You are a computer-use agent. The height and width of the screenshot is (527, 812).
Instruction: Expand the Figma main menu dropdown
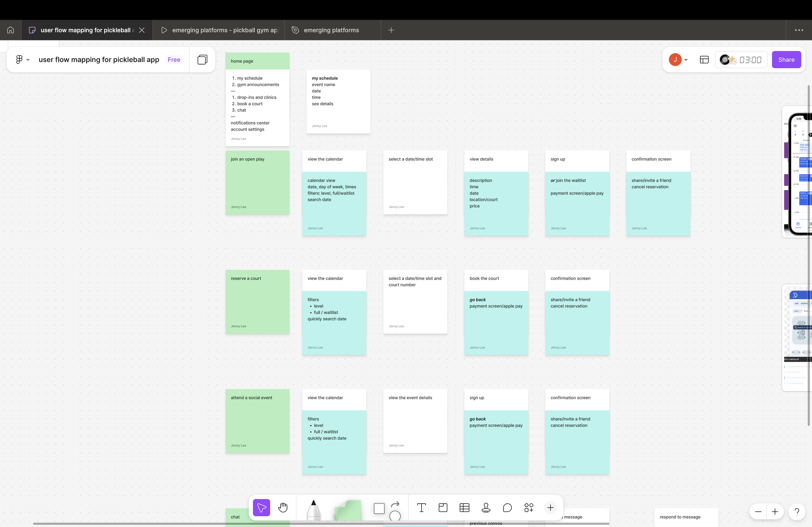tap(22, 60)
